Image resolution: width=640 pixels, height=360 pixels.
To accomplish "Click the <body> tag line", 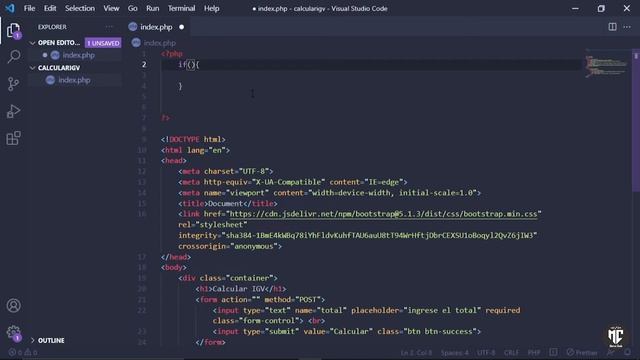I will point(173,268).
